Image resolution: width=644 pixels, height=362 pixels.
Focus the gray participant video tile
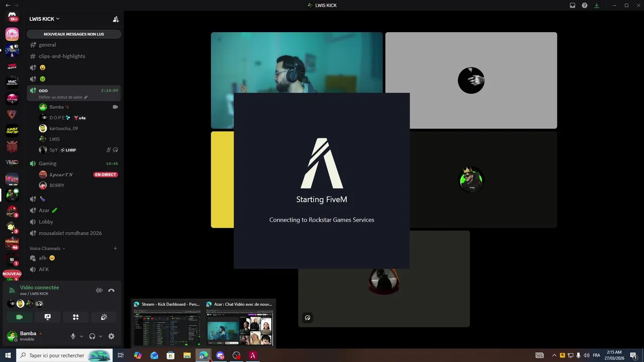pos(471,80)
